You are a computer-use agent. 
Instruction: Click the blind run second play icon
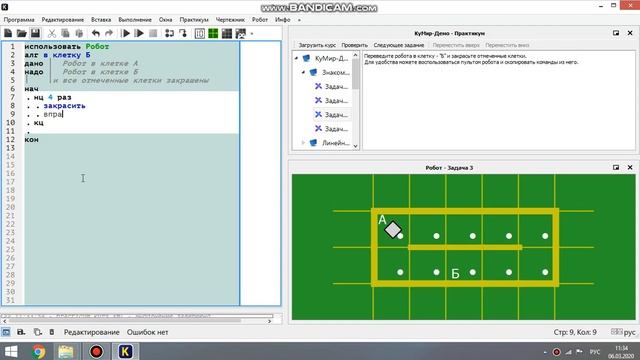(x=139, y=33)
